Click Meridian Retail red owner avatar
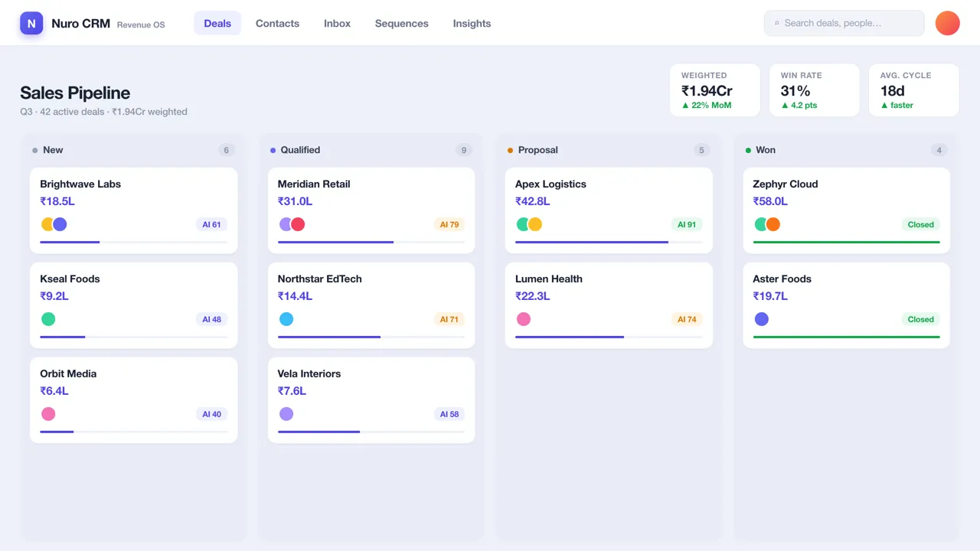The image size is (980, 551). (299, 224)
